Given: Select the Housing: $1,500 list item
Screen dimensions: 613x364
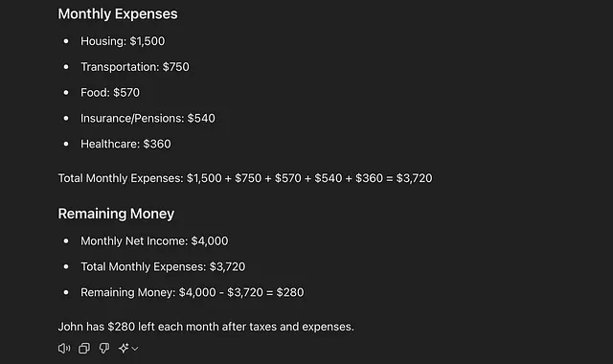Looking at the screenshot, I should (x=123, y=41).
